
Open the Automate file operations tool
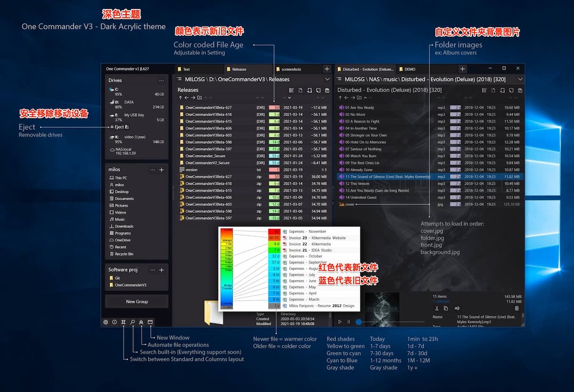click(141, 322)
